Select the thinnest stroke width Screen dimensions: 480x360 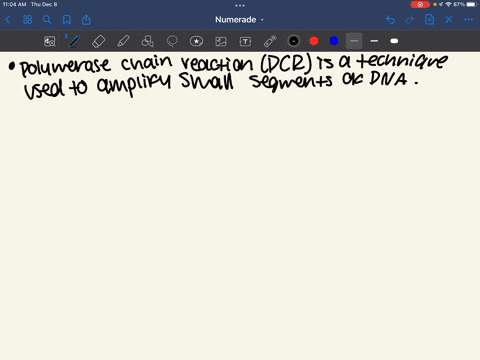(354, 41)
